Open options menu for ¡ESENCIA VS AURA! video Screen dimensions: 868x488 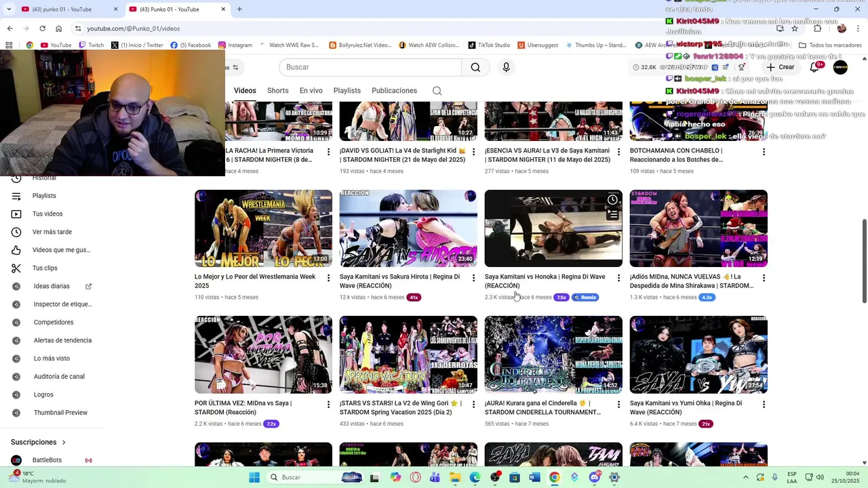(618, 152)
